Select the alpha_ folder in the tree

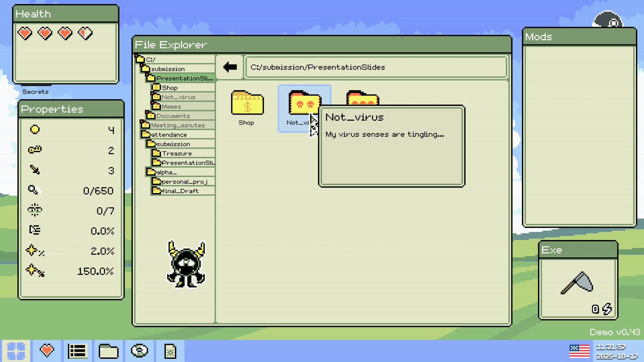pyautogui.click(x=166, y=172)
